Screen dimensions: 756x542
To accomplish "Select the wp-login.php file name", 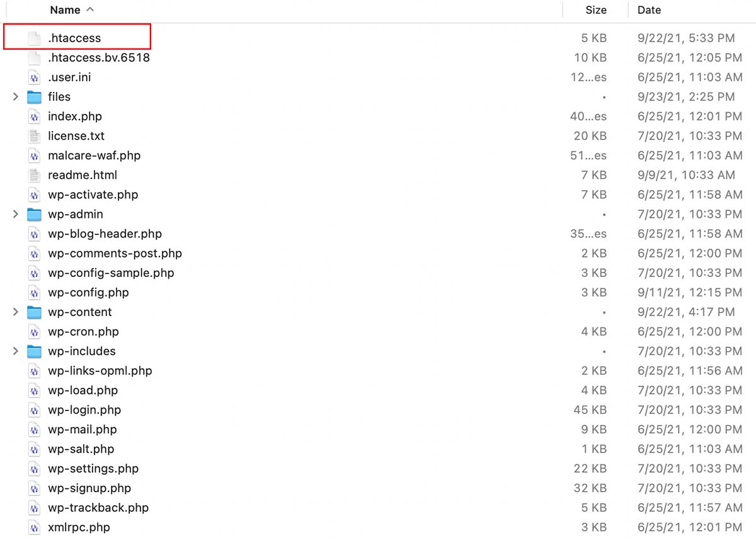I will [84, 409].
